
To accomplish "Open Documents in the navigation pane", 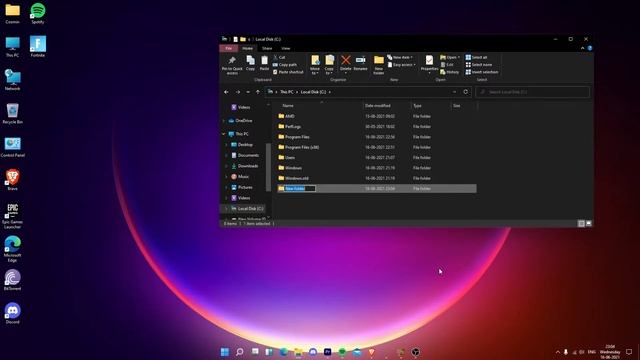I will click(x=248, y=156).
